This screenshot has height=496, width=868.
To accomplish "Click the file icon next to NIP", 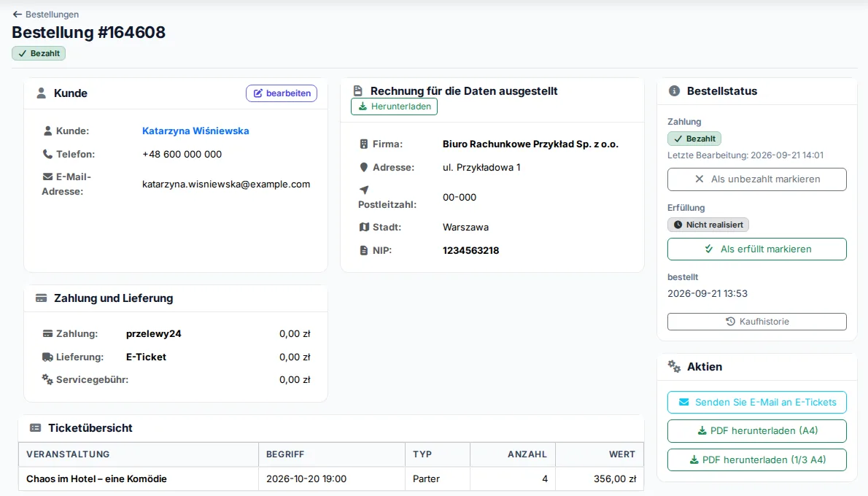I will pos(364,250).
